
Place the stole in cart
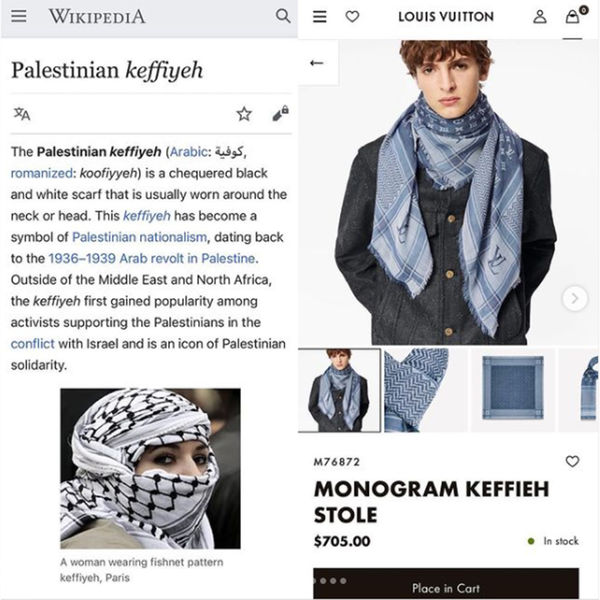pos(446,584)
